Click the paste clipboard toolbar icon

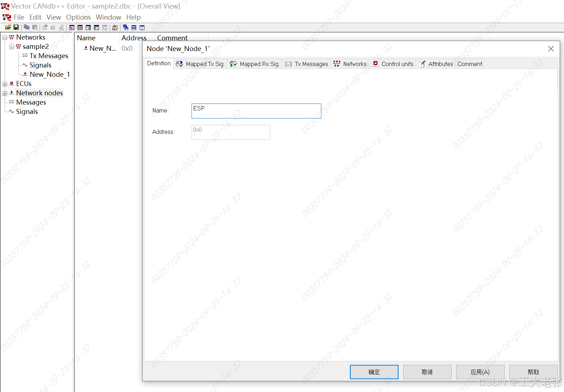[35, 27]
